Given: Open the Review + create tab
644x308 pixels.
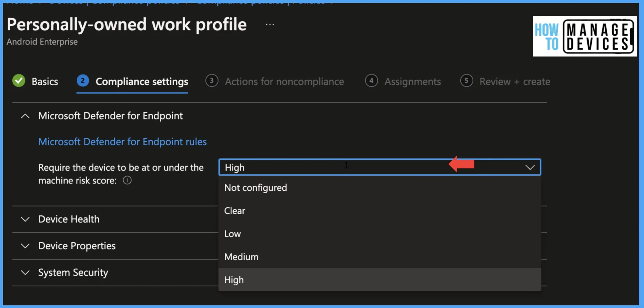Looking at the screenshot, I should pyautogui.click(x=515, y=81).
